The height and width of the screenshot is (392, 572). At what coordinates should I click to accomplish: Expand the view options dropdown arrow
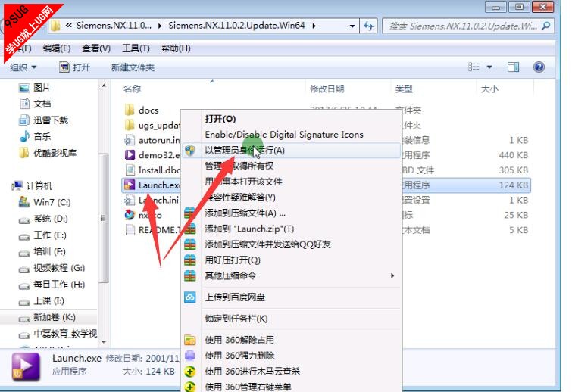coord(489,67)
